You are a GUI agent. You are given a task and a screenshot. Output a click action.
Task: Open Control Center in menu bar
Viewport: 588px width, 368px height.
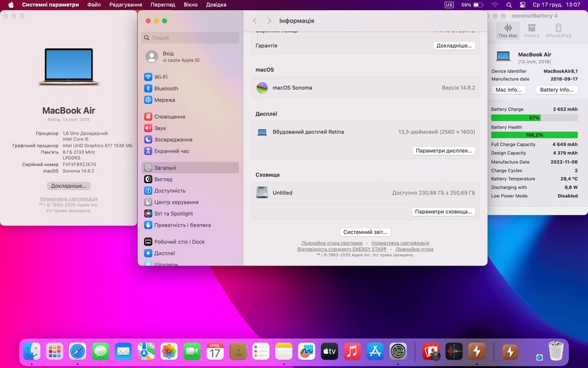tap(523, 5)
